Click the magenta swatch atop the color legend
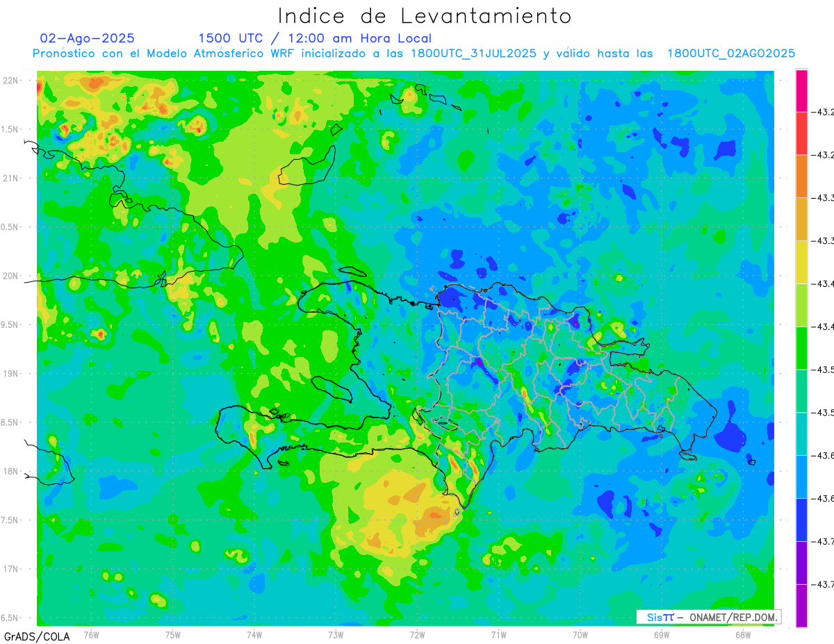The width and height of the screenshot is (834, 644). pyautogui.click(x=801, y=90)
